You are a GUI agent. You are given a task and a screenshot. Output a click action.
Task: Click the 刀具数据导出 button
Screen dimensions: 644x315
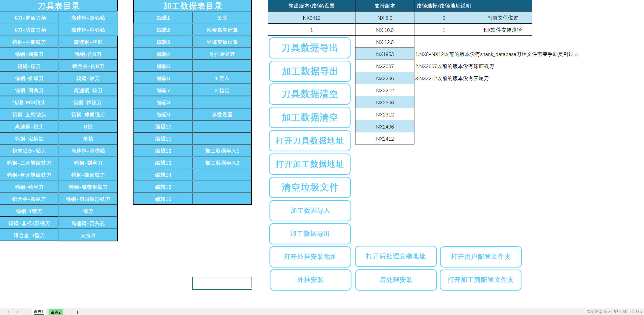310,48
